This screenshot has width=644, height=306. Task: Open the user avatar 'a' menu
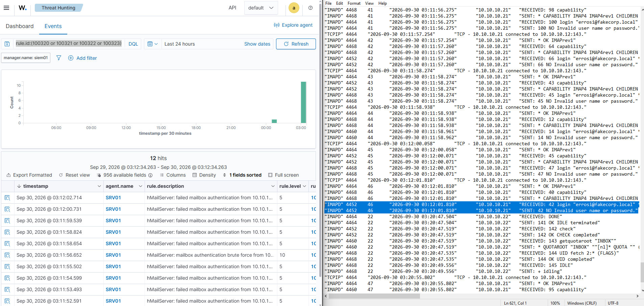[294, 8]
